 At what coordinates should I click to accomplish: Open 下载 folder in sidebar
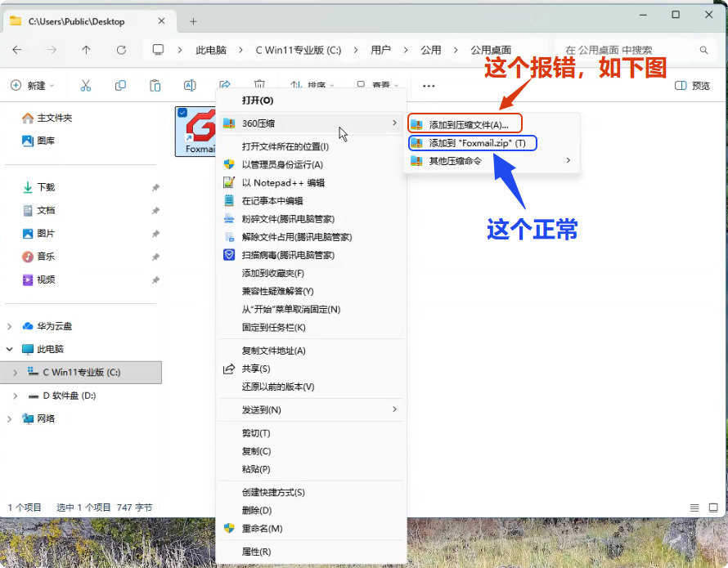[x=38, y=187]
